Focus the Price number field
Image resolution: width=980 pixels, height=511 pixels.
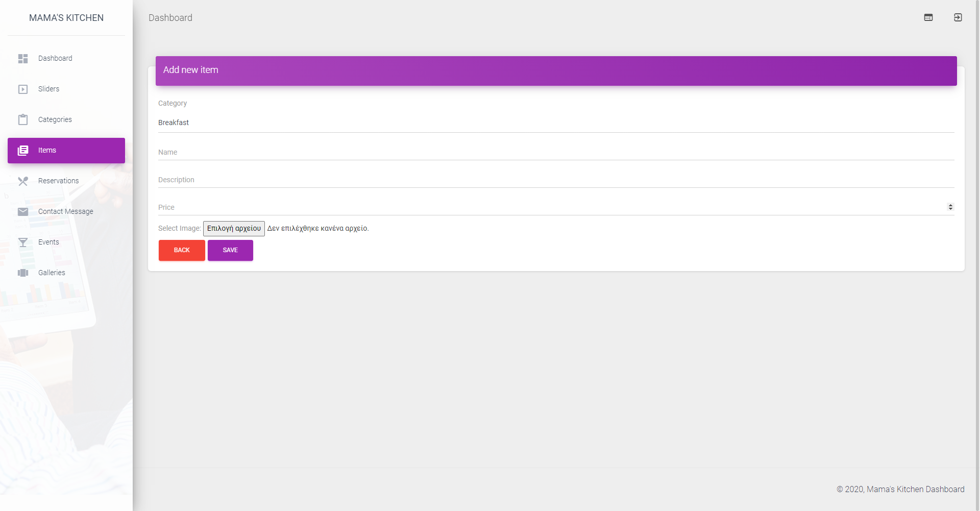click(x=556, y=207)
